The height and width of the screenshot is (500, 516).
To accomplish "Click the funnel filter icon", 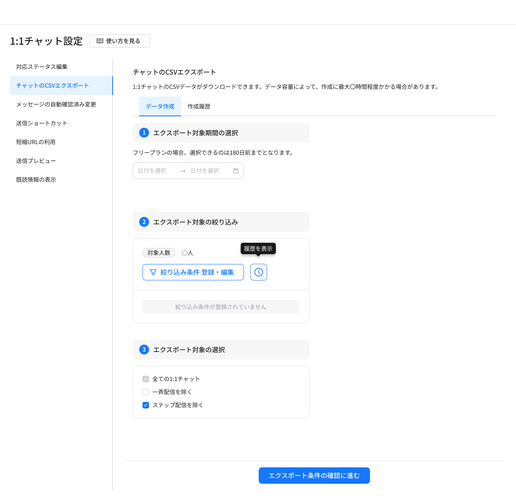I will point(153,272).
